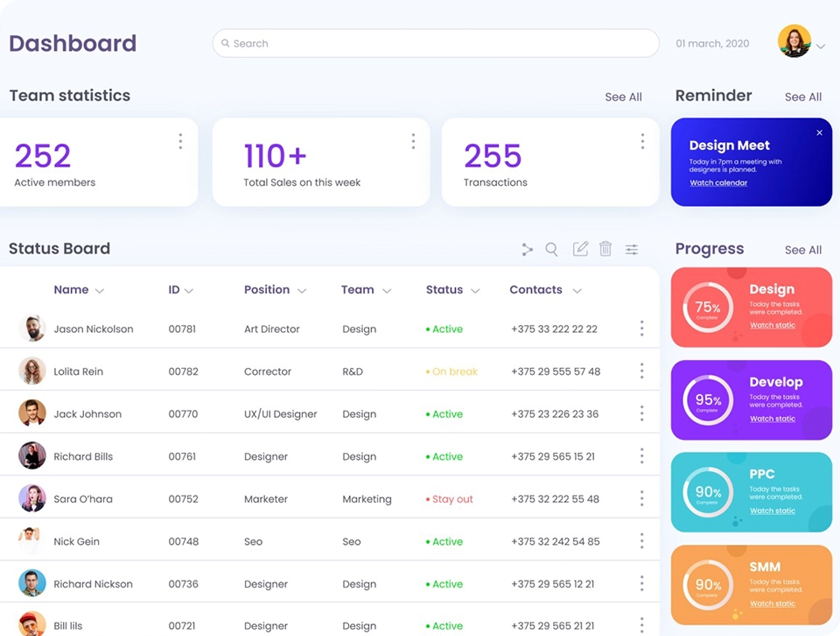Open Watch calendar link in reminder
Image resolution: width=840 pixels, height=636 pixels.
(718, 183)
